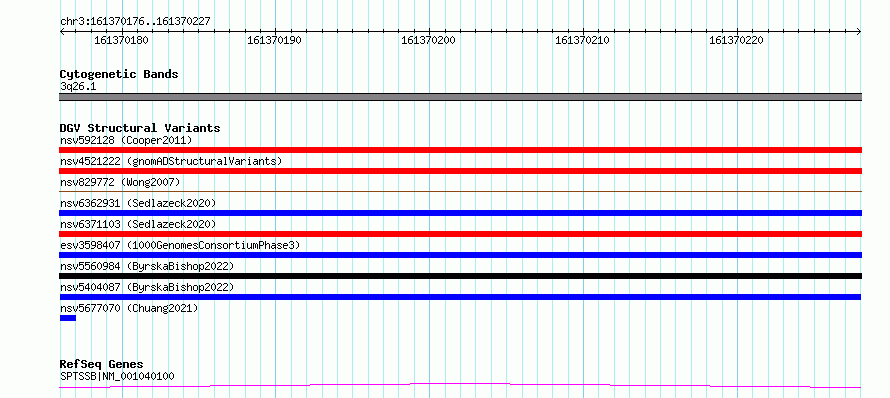Click the red bar under nsv6371103

[x=460, y=234]
